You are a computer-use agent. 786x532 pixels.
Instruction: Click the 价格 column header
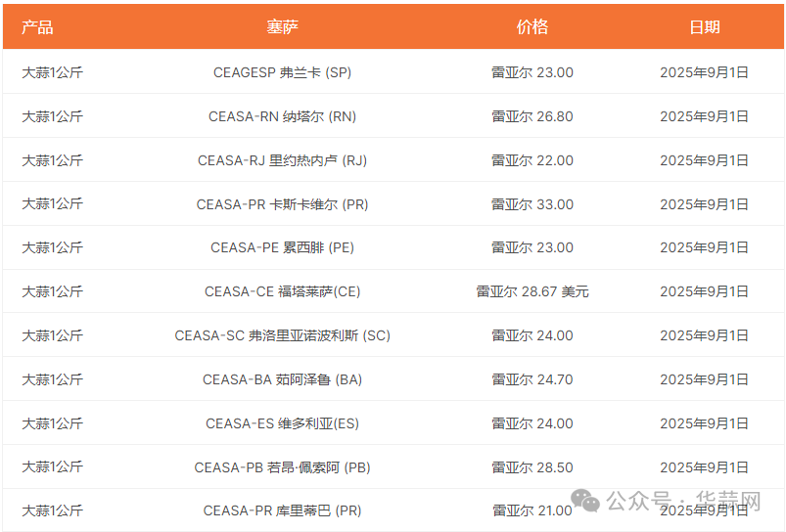pos(532,27)
